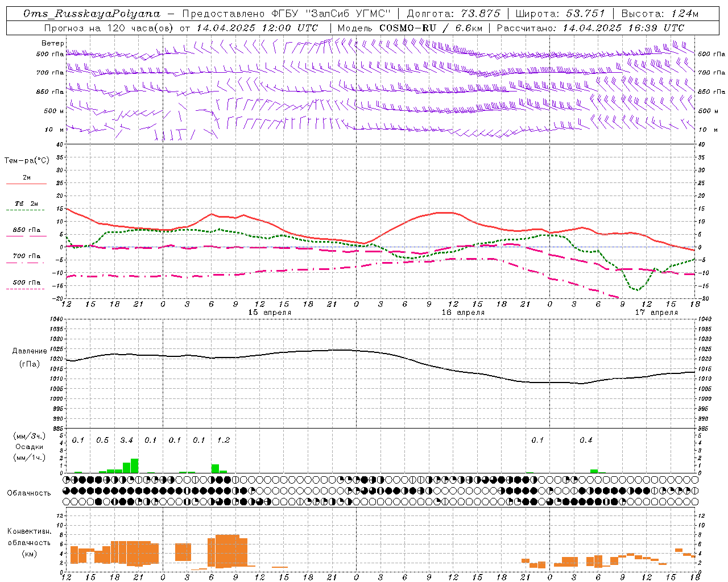The height and width of the screenshot is (582, 728).
Task: Click the 16 апреля date label
Action: coord(463,313)
